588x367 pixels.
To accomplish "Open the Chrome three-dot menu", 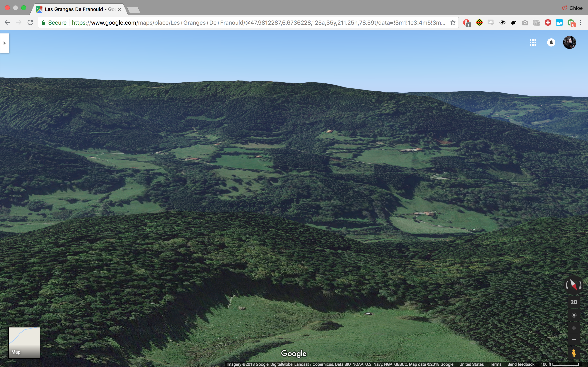I will (581, 23).
